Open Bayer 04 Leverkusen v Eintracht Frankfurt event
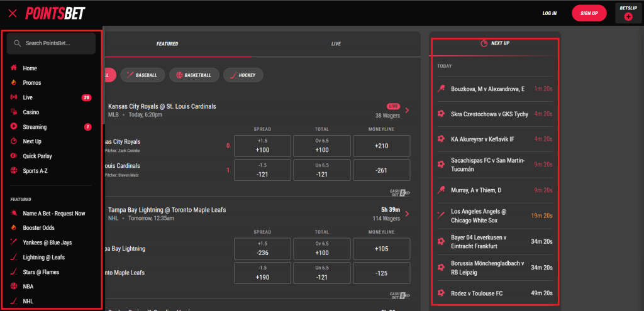Screen dimensions: 644x311 coord(495,242)
